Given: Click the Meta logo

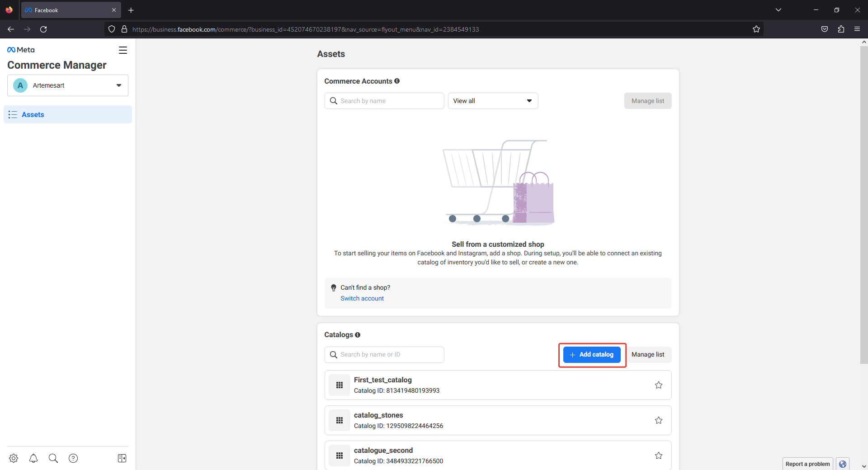Looking at the screenshot, I should click(x=21, y=50).
